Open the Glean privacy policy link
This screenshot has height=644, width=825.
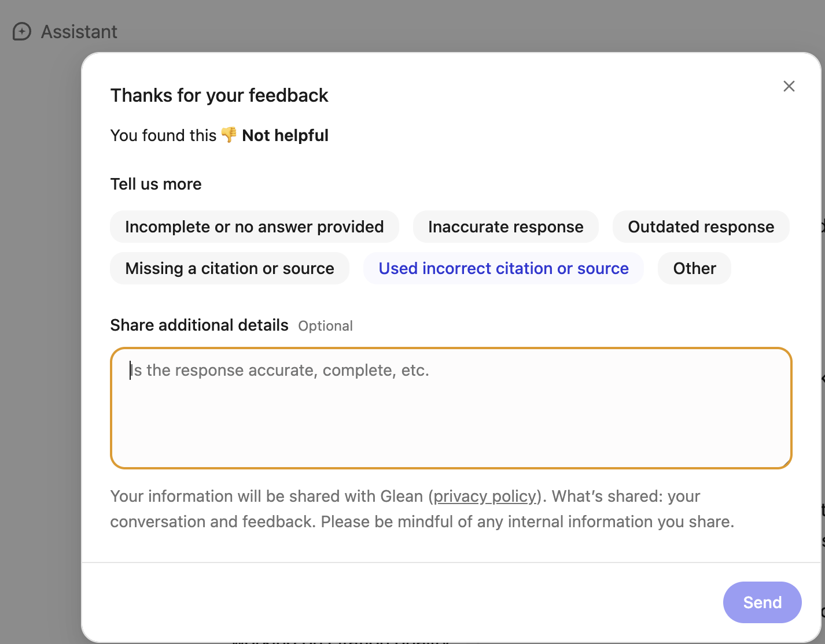[x=486, y=497]
